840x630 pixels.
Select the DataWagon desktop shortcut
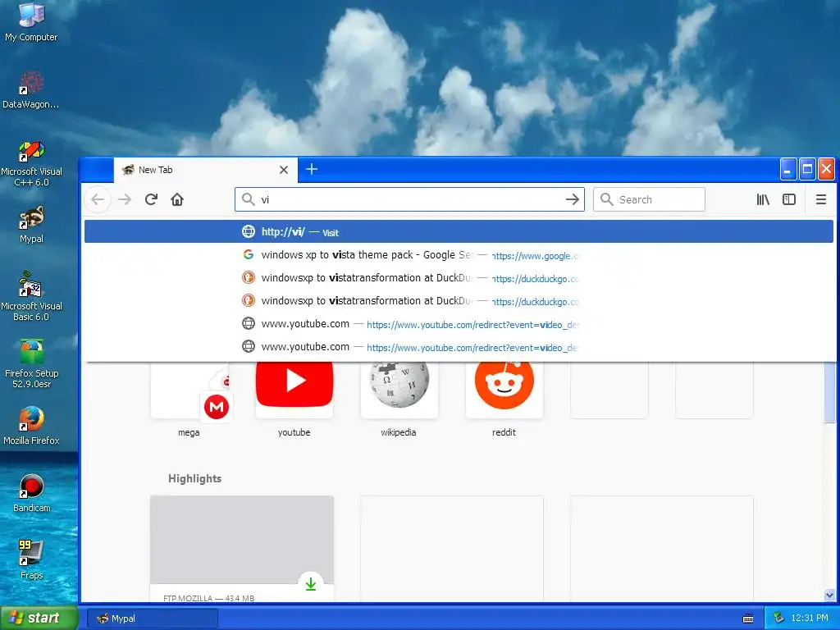pyautogui.click(x=31, y=90)
